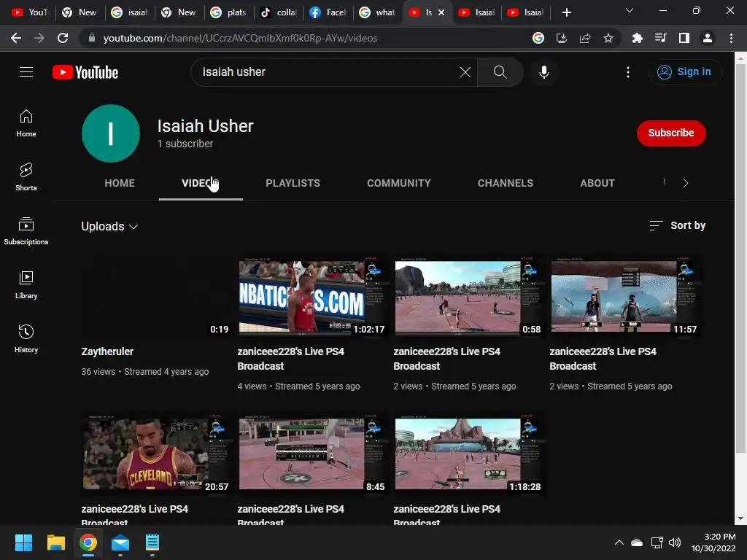Open the Mail app from the taskbar

120,542
